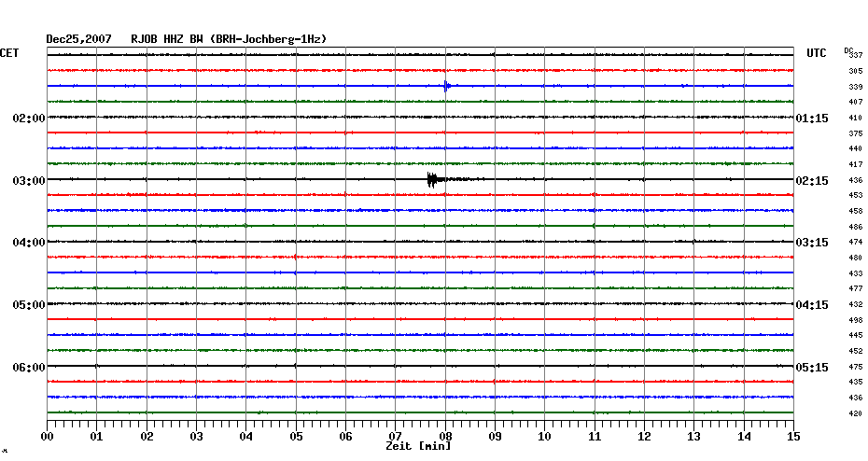Select DC offset value 498

(856, 320)
